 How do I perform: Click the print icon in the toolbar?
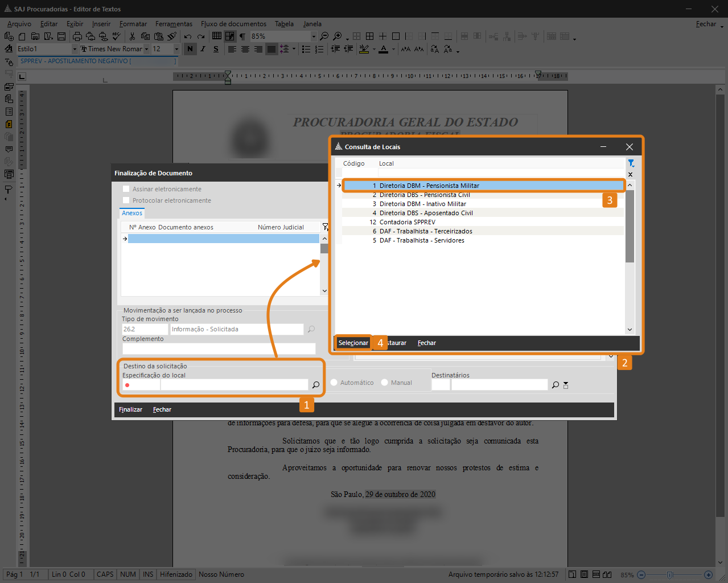[77, 36]
